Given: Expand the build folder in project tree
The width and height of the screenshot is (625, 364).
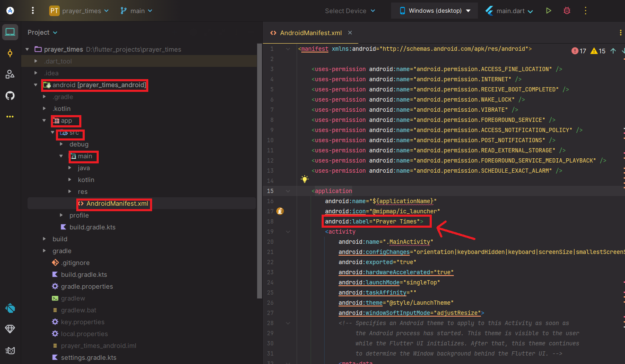Looking at the screenshot, I should point(44,239).
